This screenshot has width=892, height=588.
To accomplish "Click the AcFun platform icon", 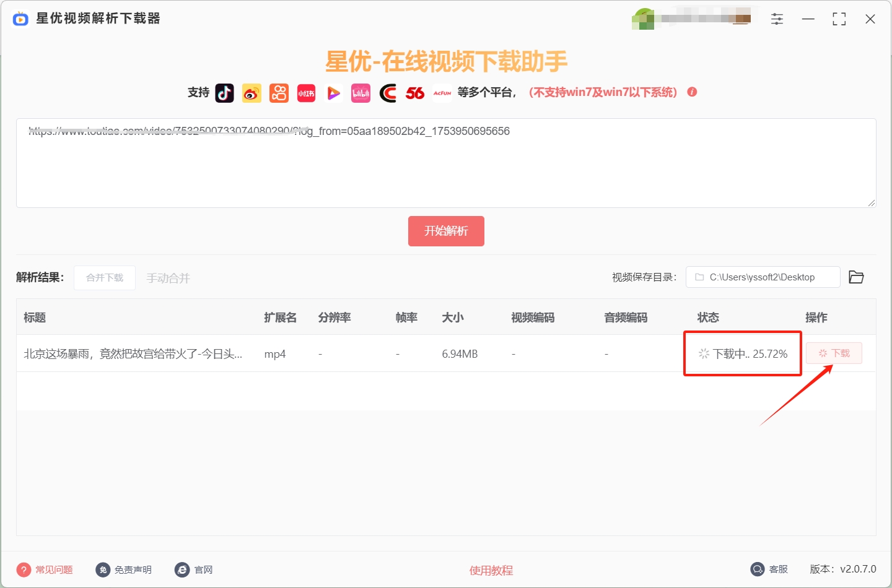I will pos(442,93).
